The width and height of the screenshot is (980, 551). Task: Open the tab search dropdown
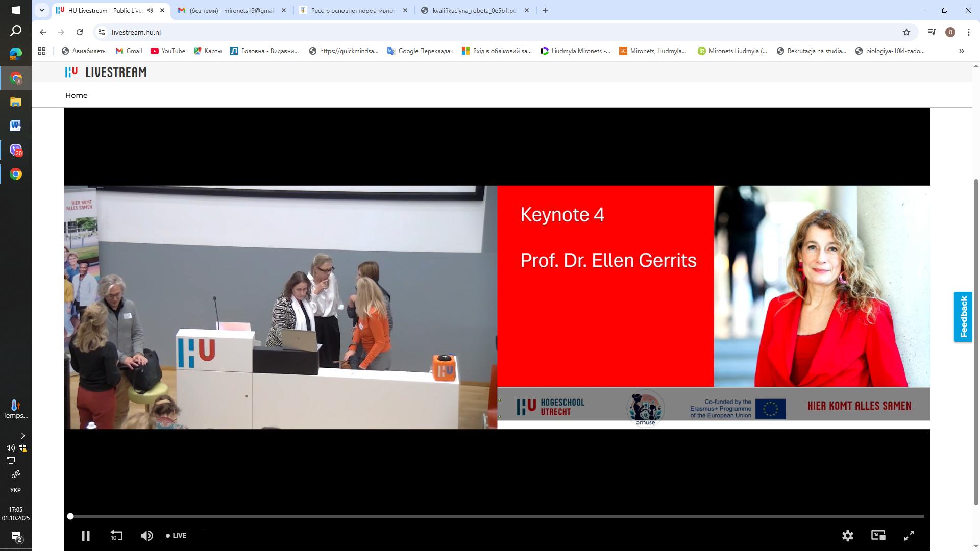42,10
